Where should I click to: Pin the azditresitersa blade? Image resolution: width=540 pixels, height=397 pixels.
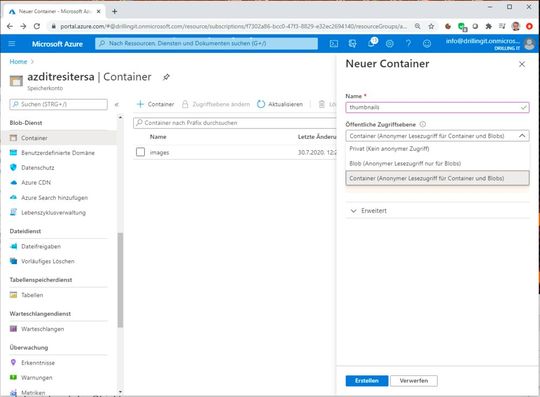[166, 77]
